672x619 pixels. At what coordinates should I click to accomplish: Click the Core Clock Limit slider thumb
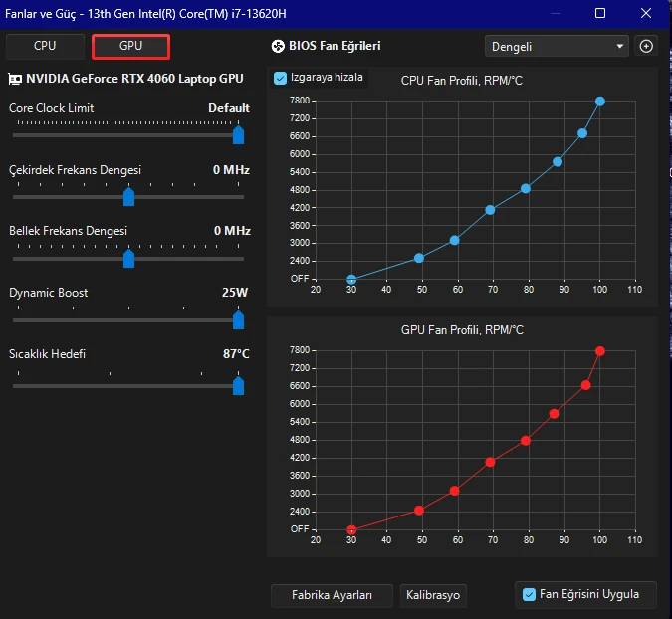click(238, 135)
